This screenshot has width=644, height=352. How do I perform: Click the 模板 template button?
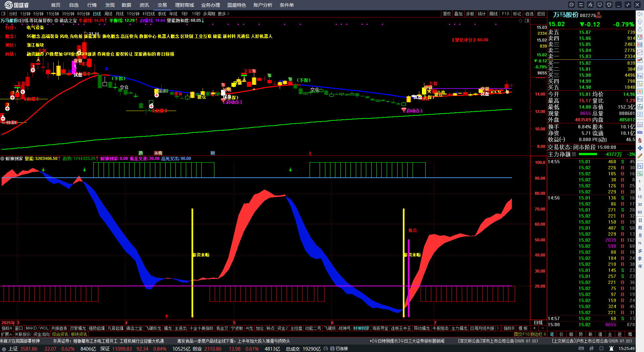523,328
